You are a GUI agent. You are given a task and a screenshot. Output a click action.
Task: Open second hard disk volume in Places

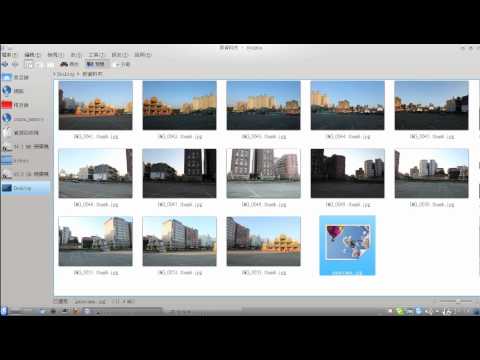(x=26, y=174)
